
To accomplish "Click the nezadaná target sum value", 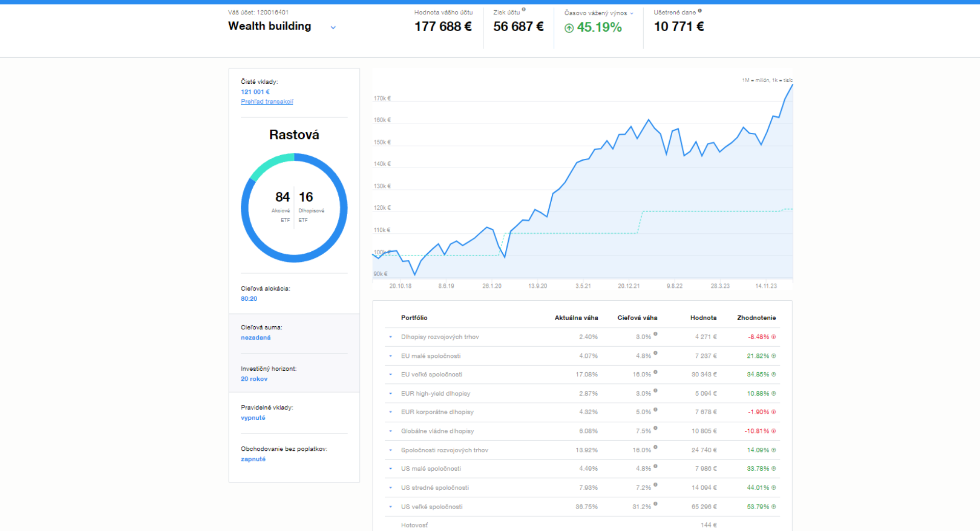I will [x=256, y=337].
